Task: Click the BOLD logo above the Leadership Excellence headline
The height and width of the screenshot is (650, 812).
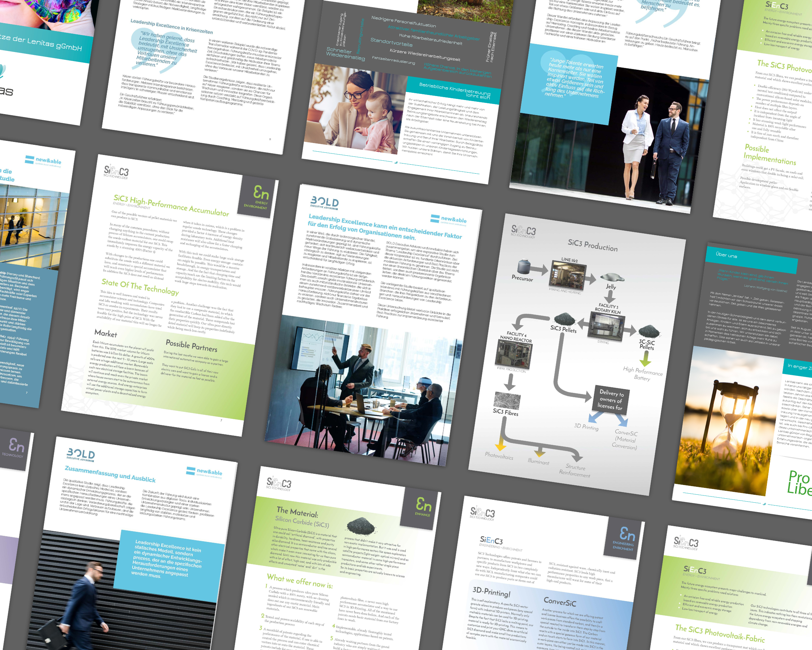Action: (x=324, y=203)
